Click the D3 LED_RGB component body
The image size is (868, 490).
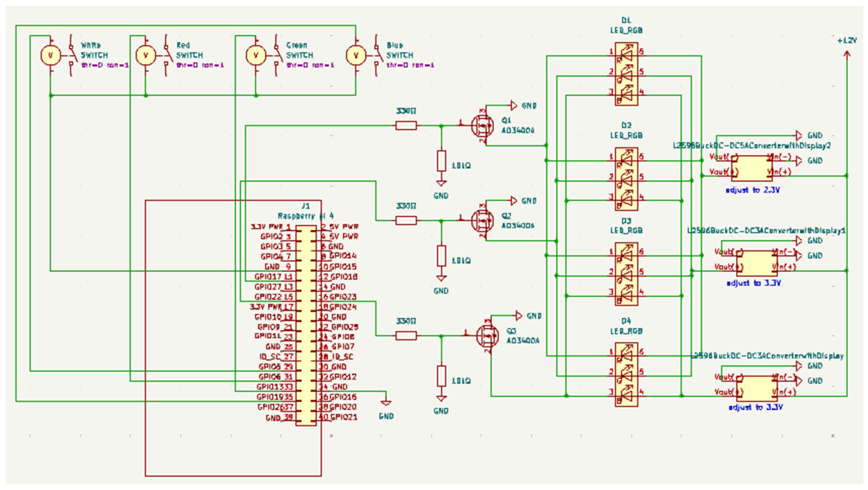(626, 274)
